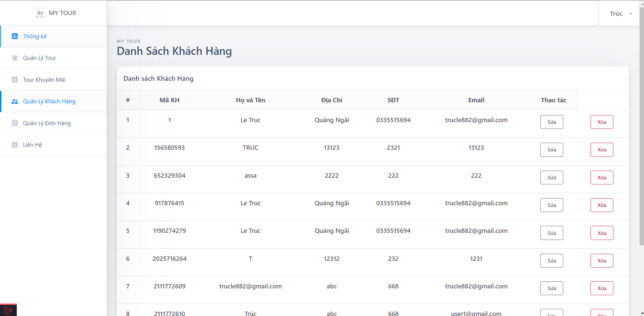
Task: Click customer ID 2111772610
Action: (x=170, y=313)
